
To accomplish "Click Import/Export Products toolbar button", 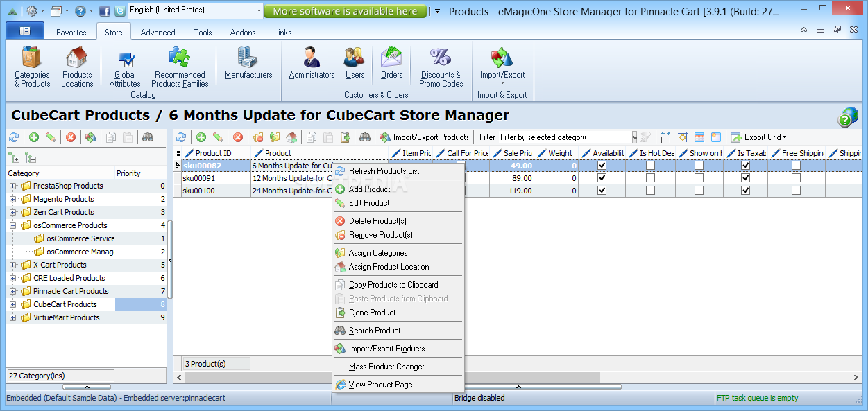I will pos(425,137).
